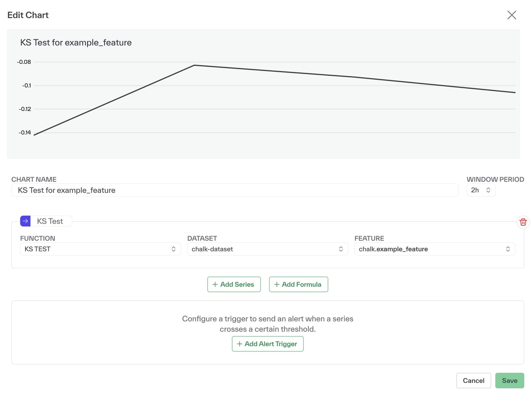This screenshot has height=394, width=532.
Task: Click the Chart Name input field
Action: pos(234,190)
